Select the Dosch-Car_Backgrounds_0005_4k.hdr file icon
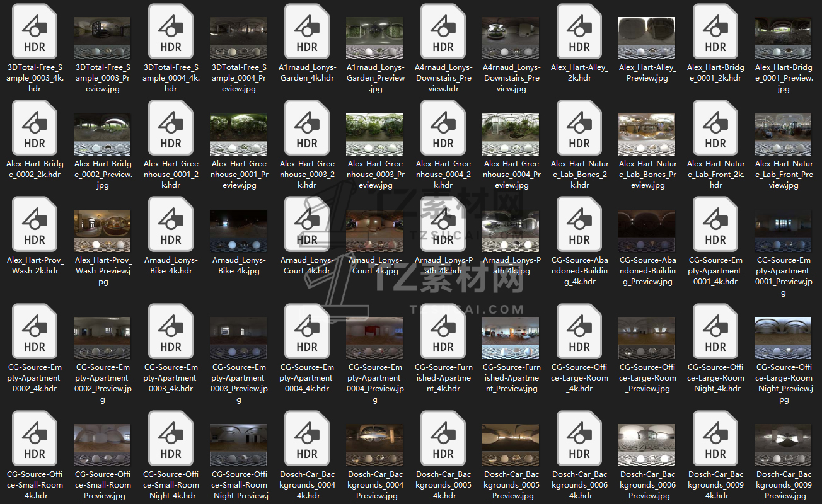Viewport: 822px width, 504px height. click(x=443, y=438)
